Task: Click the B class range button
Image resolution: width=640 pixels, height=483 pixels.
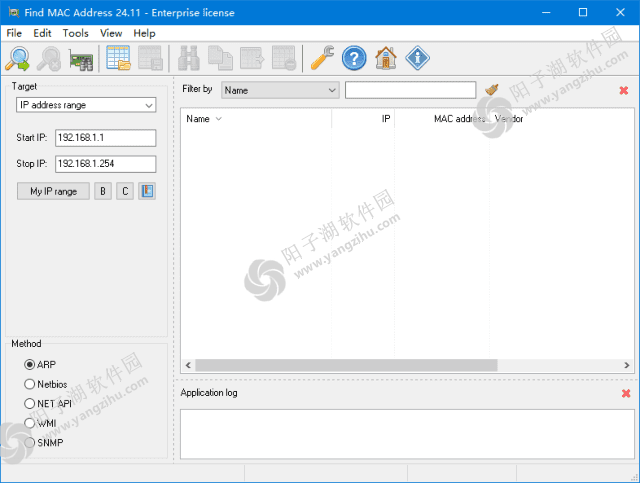Action: tap(103, 191)
